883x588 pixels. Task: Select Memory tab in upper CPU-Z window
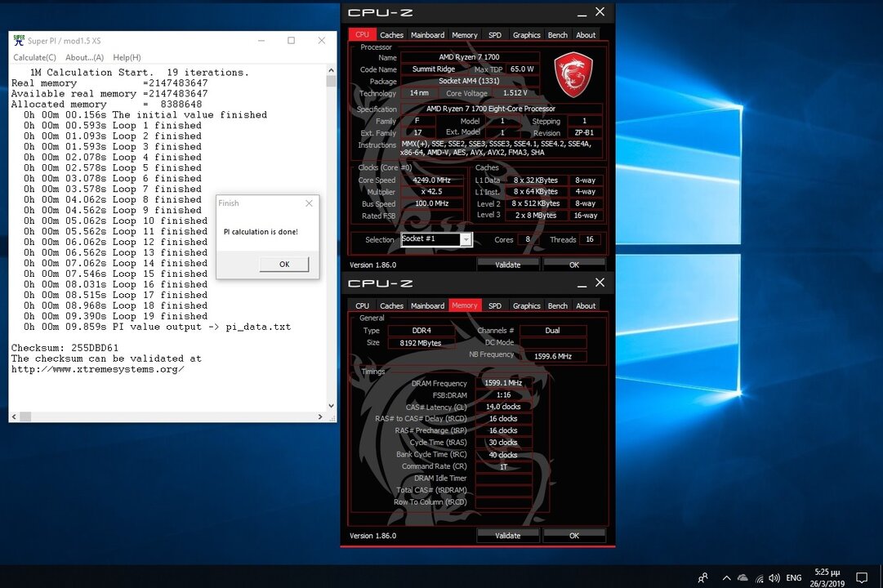coord(465,35)
